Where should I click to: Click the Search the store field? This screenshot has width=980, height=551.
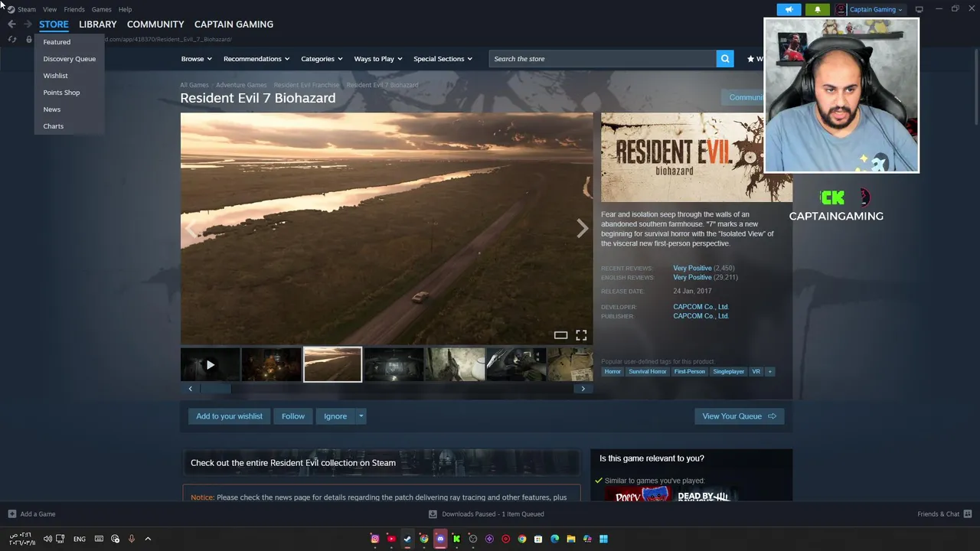point(603,59)
